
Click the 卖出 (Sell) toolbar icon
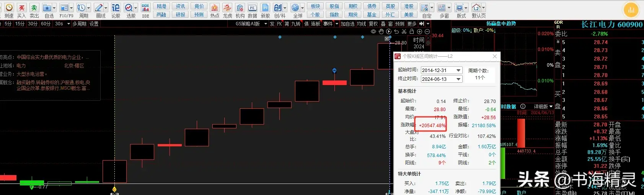pyautogui.click(x=34, y=10)
